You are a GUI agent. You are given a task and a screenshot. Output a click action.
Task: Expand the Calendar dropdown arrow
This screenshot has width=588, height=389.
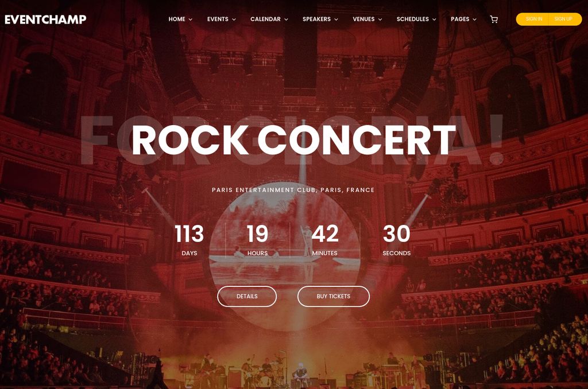point(286,20)
